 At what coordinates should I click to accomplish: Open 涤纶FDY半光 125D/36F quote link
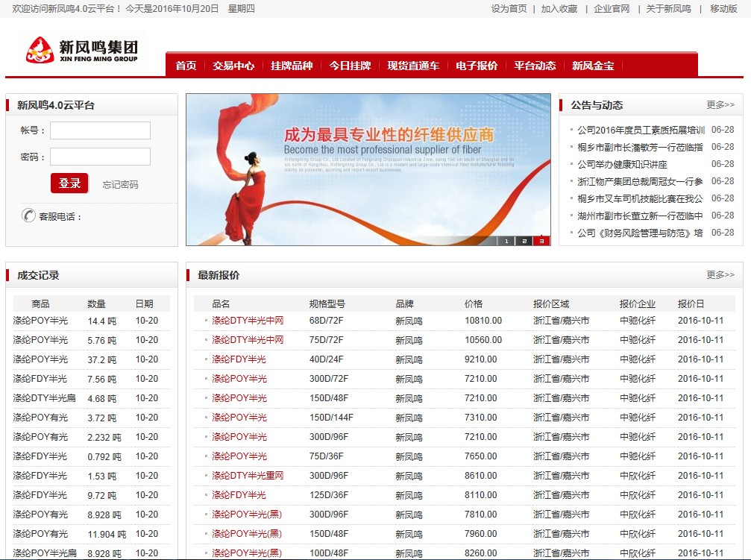click(x=239, y=495)
